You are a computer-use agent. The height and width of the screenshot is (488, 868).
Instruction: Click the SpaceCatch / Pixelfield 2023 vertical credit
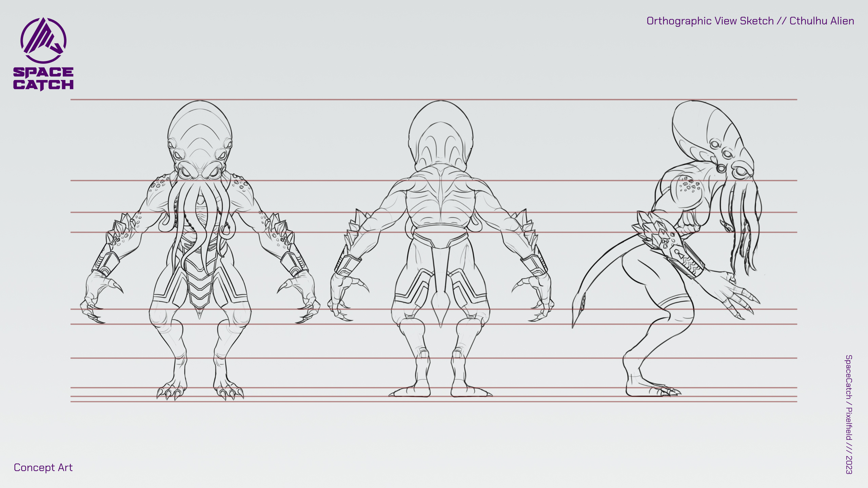pyautogui.click(x=848, y=414)
